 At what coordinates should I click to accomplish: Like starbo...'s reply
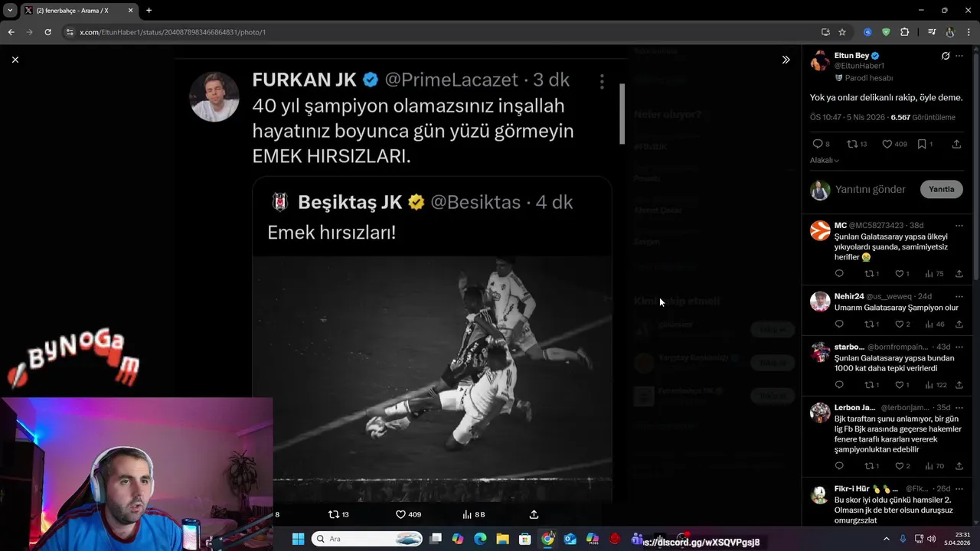(900, 385)
